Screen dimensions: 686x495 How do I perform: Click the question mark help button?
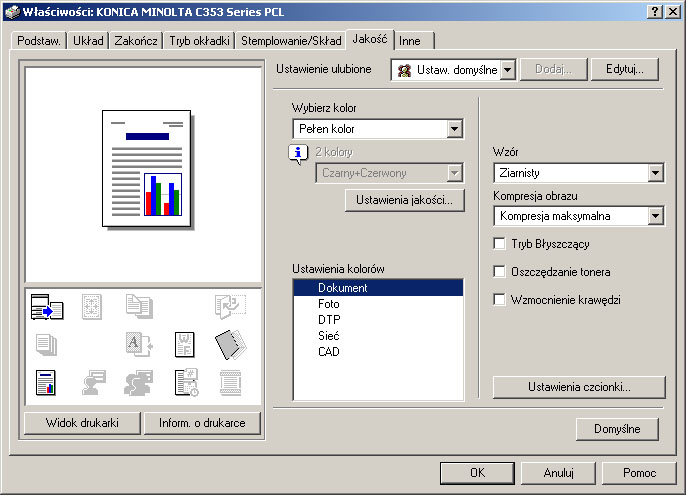coord(654,11)
